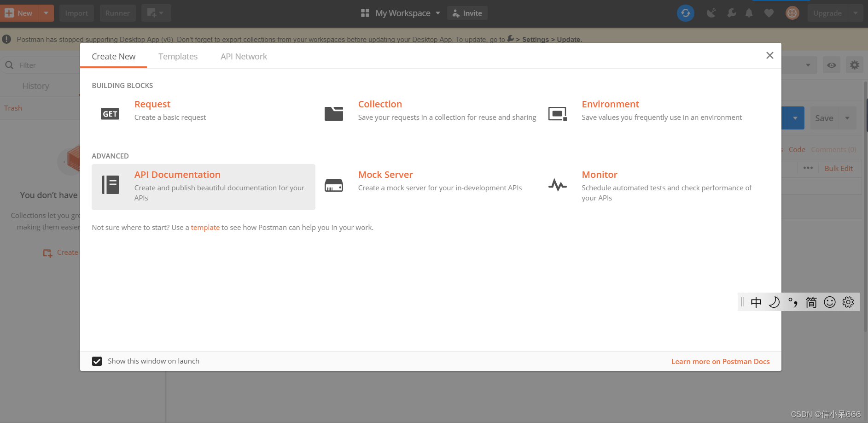This screenshot has height=423, width=868.
Task: Click the 简 simplified Chinese icon
Action: point(811,302)
